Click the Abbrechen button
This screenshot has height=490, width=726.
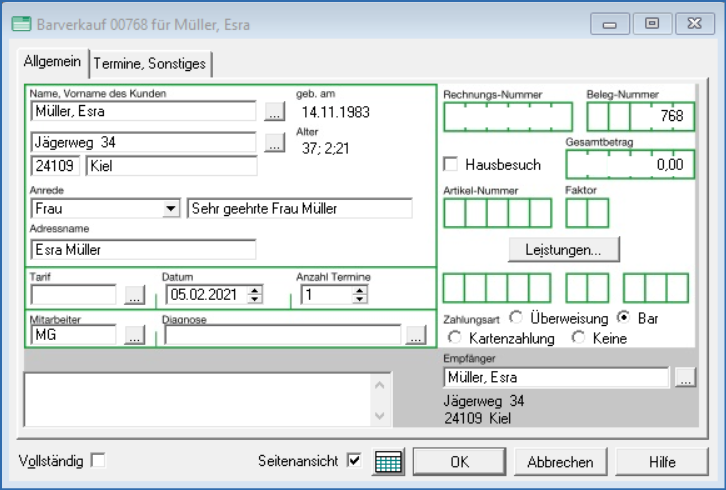pyautogui.click(x=560, y=462)
